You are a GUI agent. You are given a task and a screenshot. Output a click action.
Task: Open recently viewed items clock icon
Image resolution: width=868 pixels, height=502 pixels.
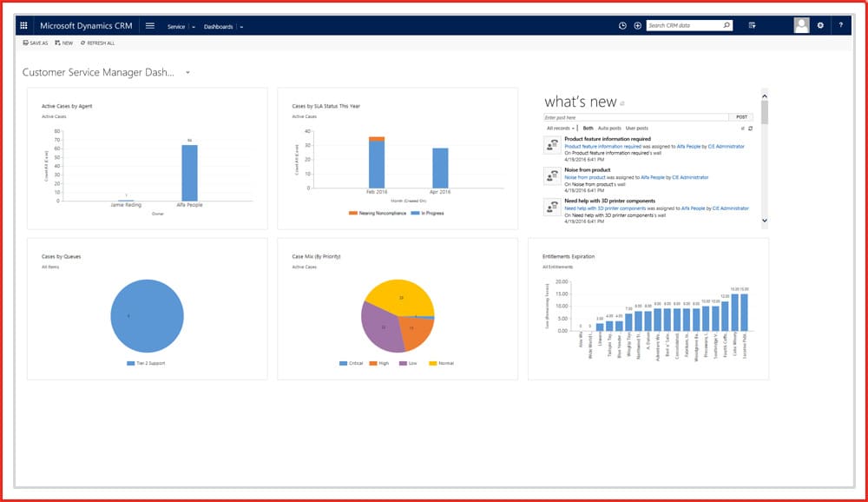click(x=622, y=26)
